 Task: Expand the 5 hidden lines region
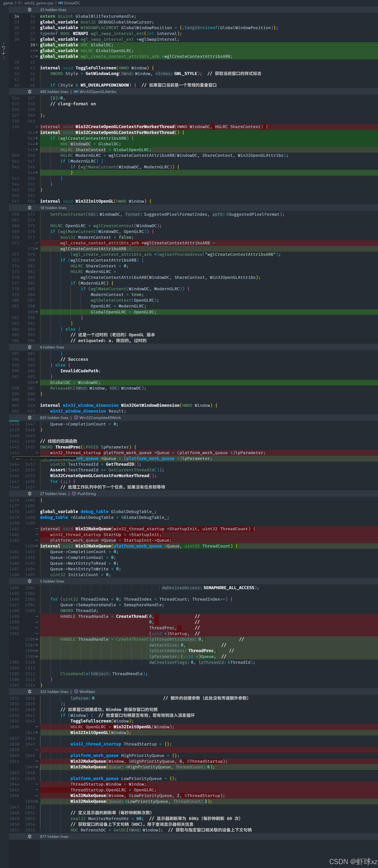pyautogui.click(x=30, y=581)
